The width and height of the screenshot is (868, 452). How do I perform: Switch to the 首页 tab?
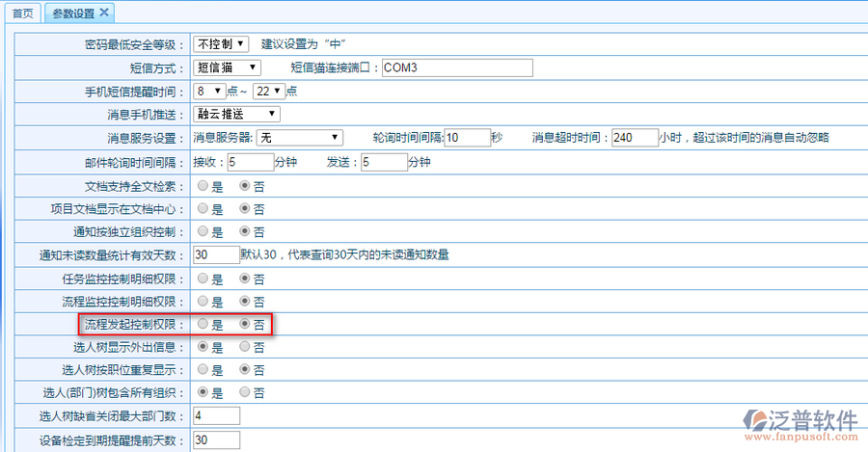click(22, 13)
